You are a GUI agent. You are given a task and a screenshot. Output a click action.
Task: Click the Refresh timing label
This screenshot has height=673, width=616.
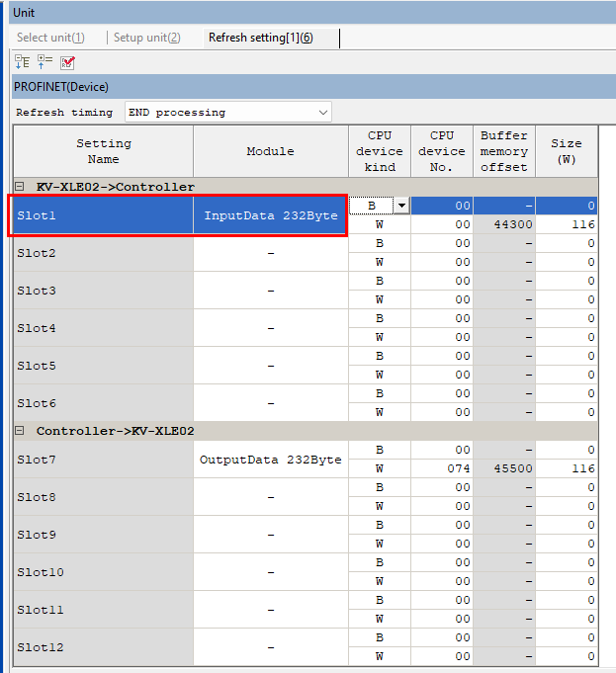tap(64, 113)
